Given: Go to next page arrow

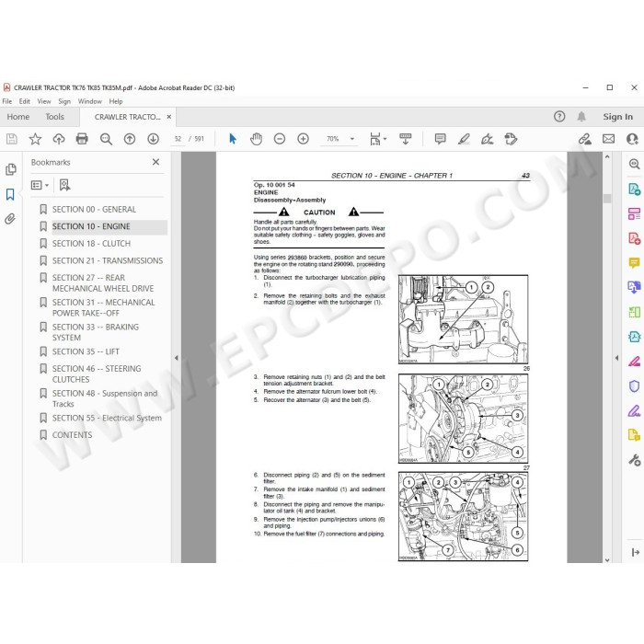Looking at the screenshot, I should [154, 139].
